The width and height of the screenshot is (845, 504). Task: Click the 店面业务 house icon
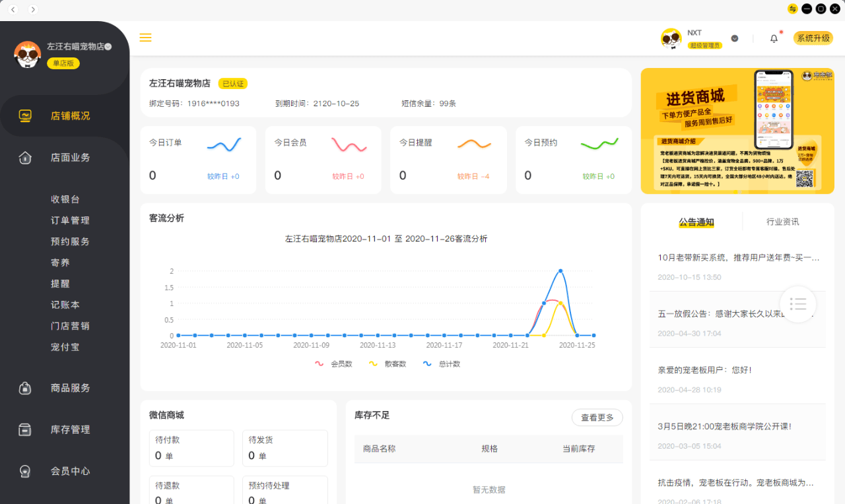click(x=25, y=158)
